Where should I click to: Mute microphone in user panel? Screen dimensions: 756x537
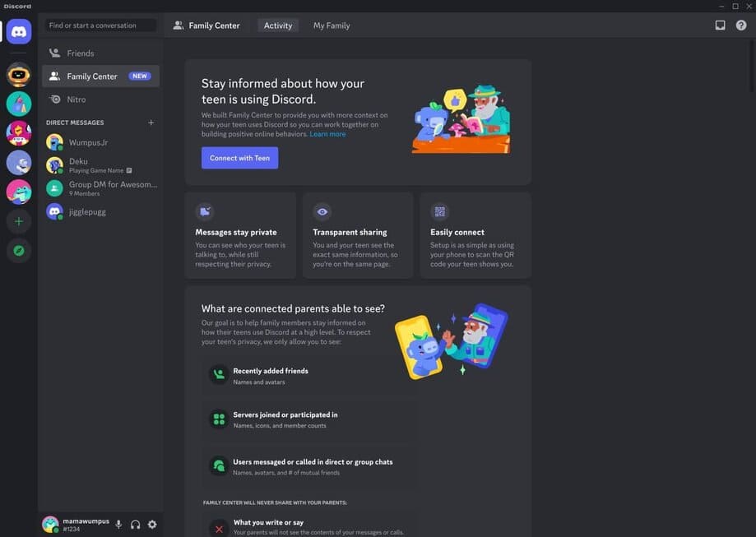point(118,525)
